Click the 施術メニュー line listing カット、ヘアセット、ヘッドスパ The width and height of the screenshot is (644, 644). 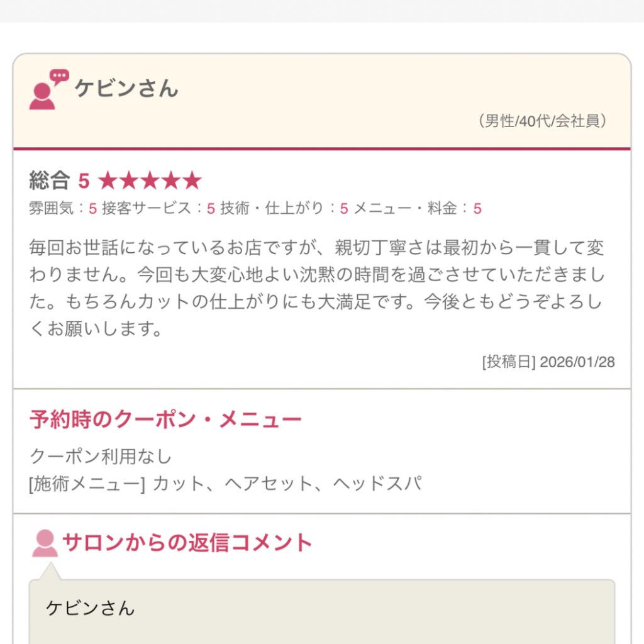[225, 484]
